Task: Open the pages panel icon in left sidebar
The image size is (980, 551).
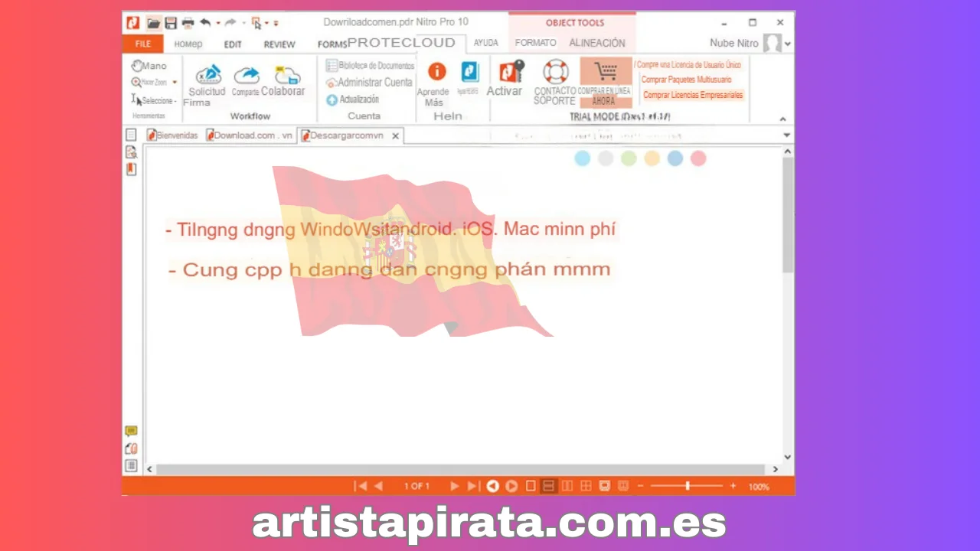Action: pos(131,135)
